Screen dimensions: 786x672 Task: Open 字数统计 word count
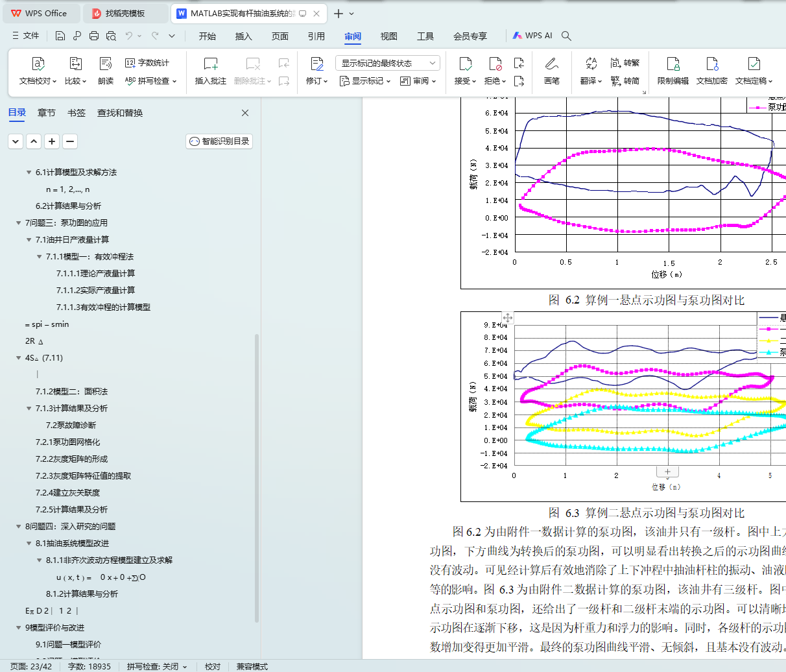[147, 63]
